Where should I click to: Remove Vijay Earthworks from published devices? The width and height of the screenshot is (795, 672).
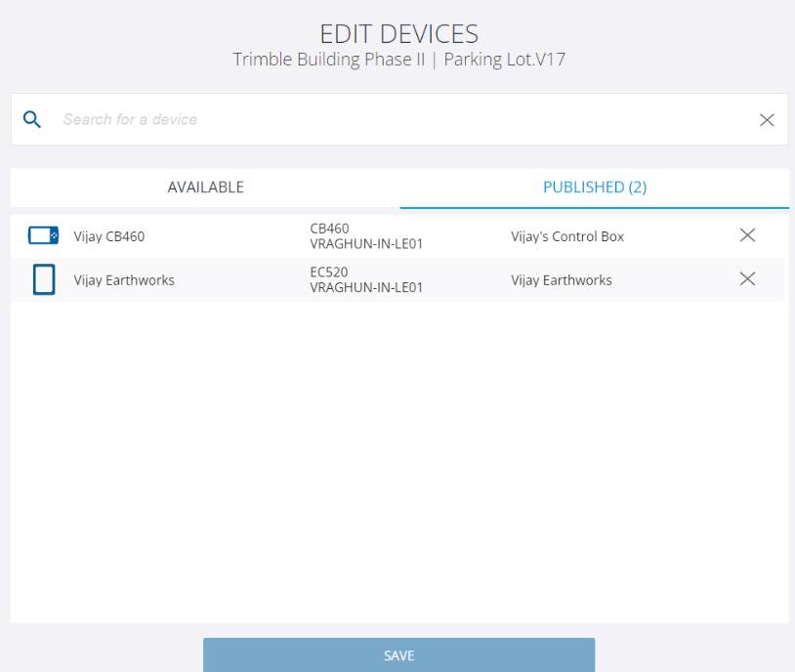point(747,279)
